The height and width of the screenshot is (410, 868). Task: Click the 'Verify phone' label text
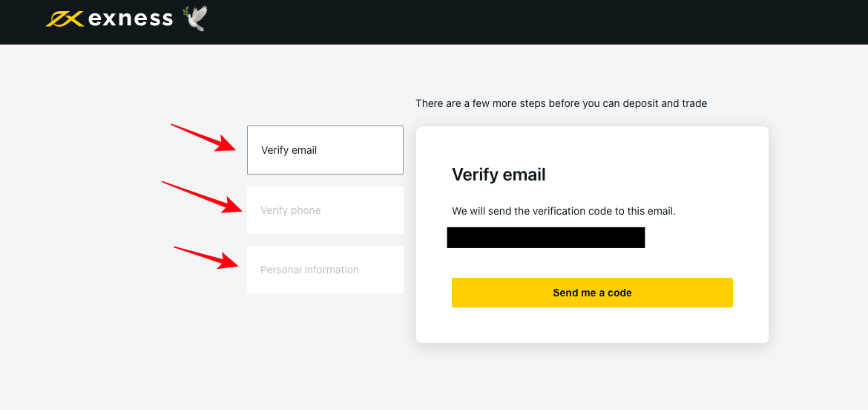(x=291, y=210)
